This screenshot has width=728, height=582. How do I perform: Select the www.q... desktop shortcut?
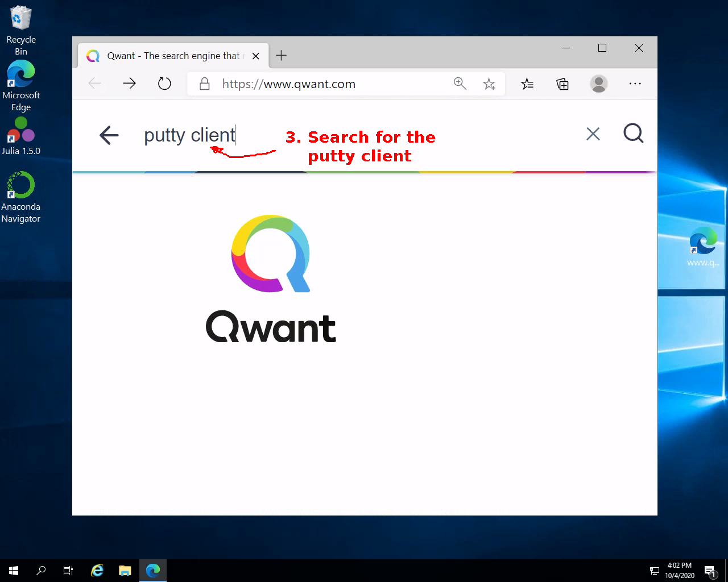(703, 247)
